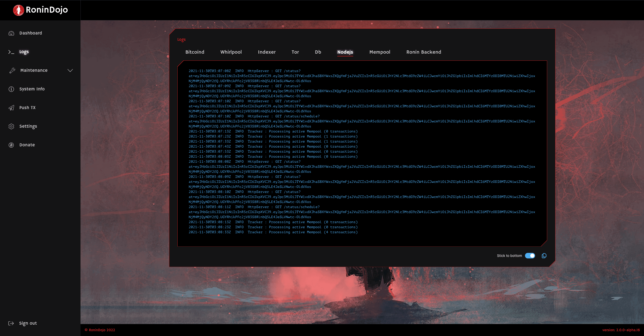This screenshot has height=336, width=644.
Task: Navigate to System Info page
Action: tap(32, 89)
